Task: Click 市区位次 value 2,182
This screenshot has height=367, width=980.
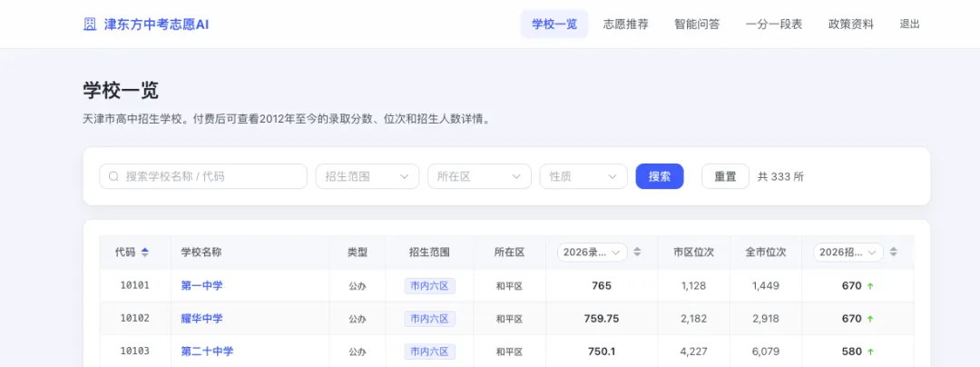Action: pos(694,319)
